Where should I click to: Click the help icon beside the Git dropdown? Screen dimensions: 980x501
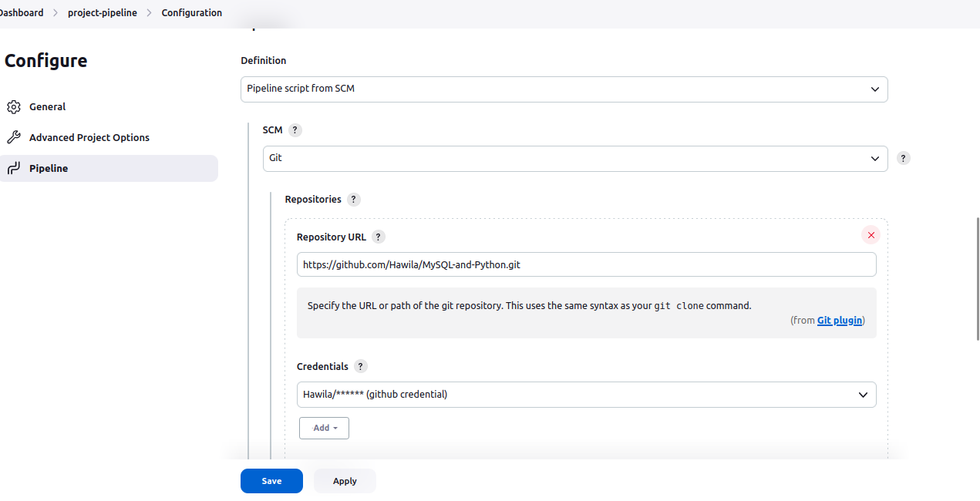[903, 157]
